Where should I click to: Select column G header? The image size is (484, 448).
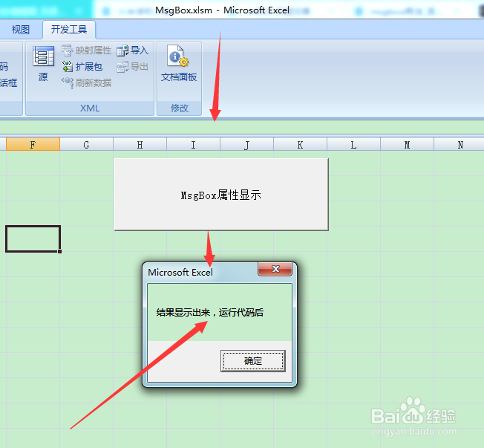tap(86, 145)
